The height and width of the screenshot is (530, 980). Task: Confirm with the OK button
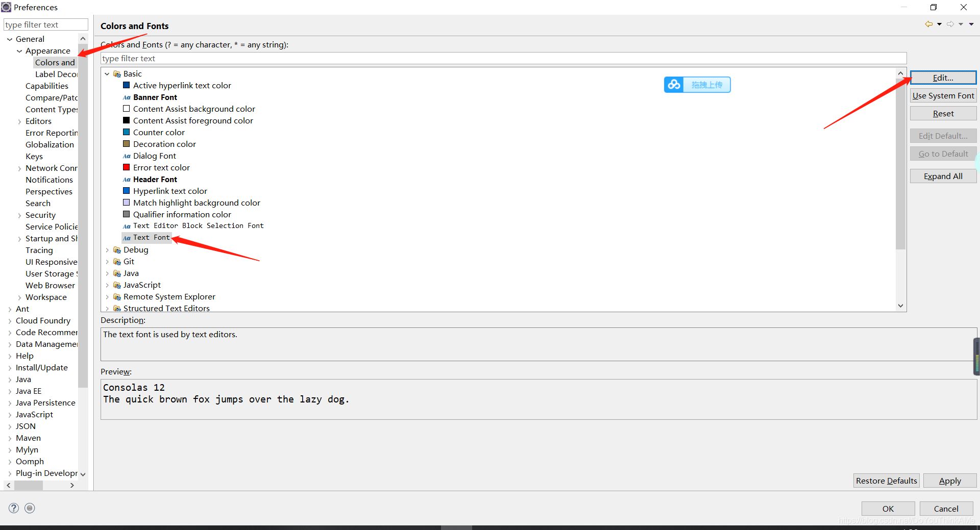click(888, 509)
